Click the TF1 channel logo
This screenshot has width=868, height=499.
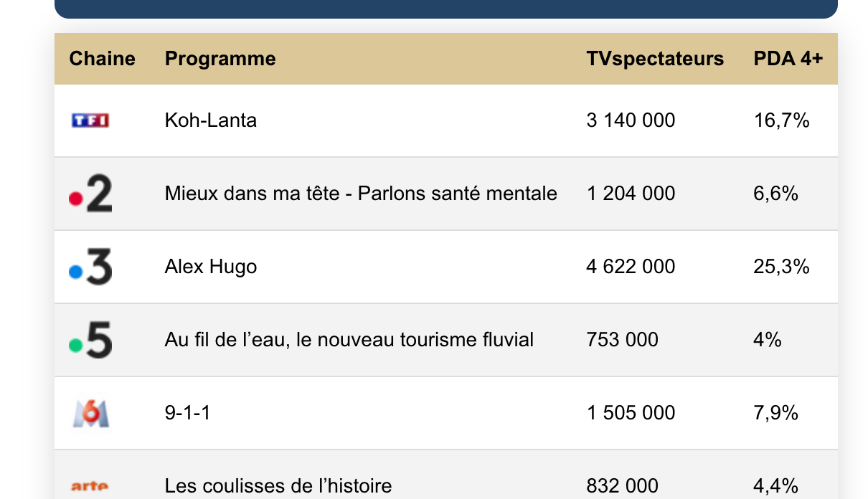[x=90, y=120]
